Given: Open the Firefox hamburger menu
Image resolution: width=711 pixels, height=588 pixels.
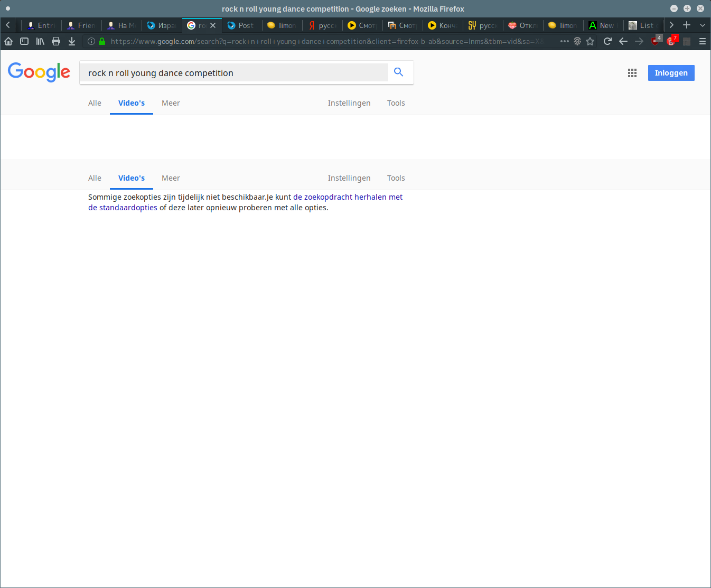Looking at the screenshot, I should pos(703,41).
